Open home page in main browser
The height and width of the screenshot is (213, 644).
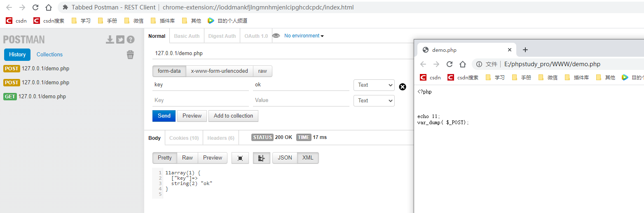pyautogui.click(x=49, y=7)
